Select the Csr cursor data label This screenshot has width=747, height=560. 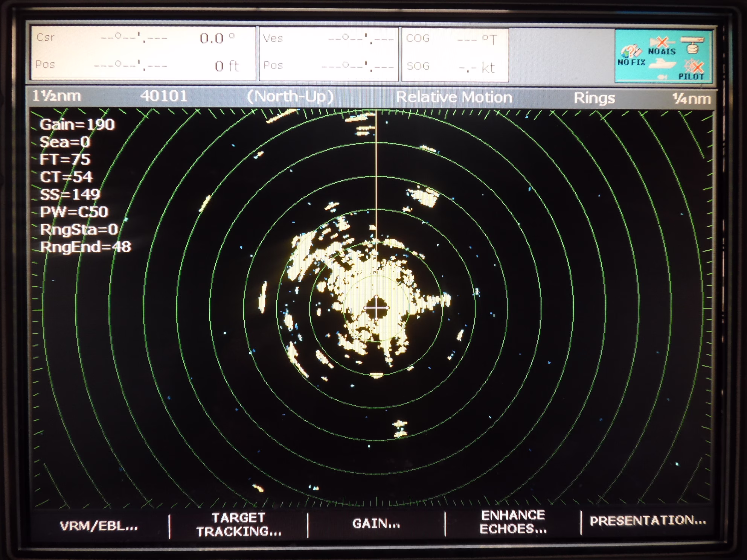coord(45,37)
